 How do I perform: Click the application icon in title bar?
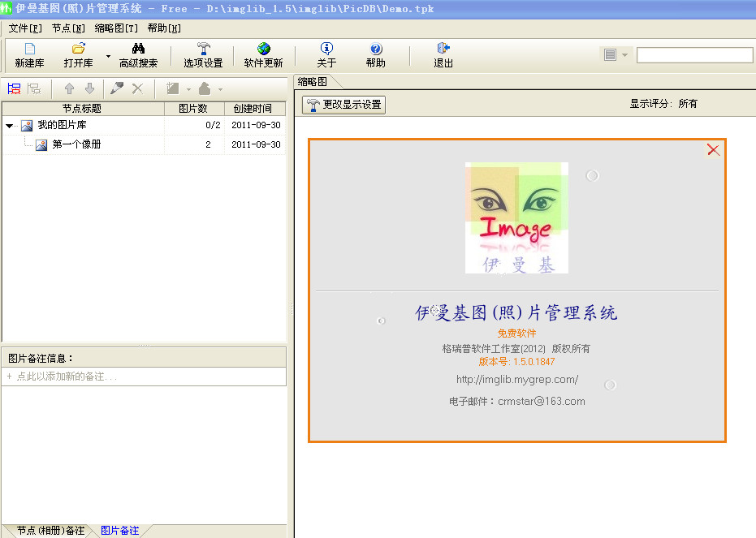(x=6, y=8)
